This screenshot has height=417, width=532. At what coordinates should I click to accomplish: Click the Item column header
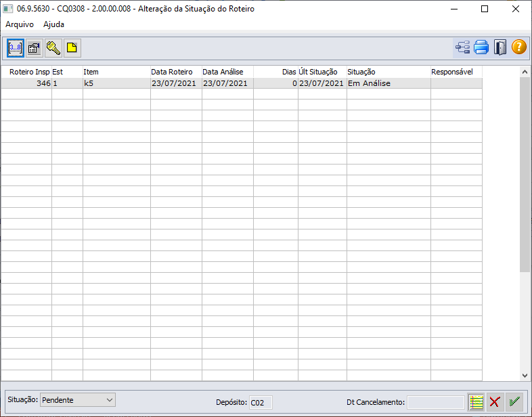point(116,72)
